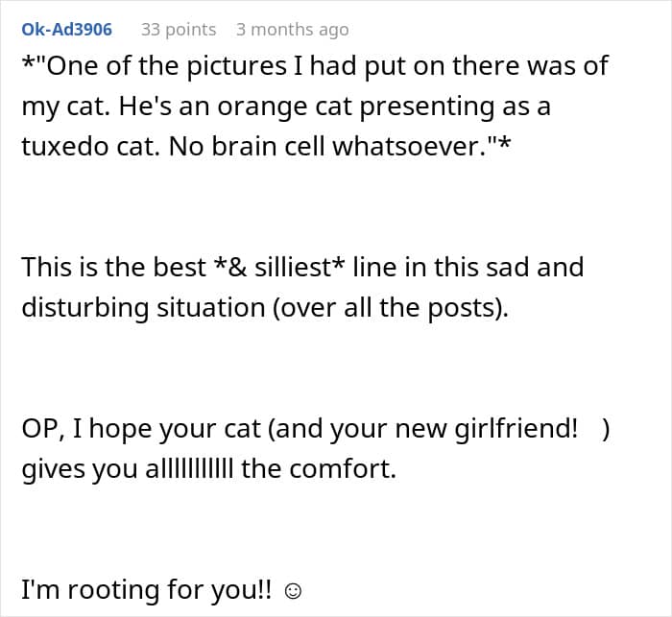
Task: Click the word "comfort"
Action: click(x=344, y=470)
